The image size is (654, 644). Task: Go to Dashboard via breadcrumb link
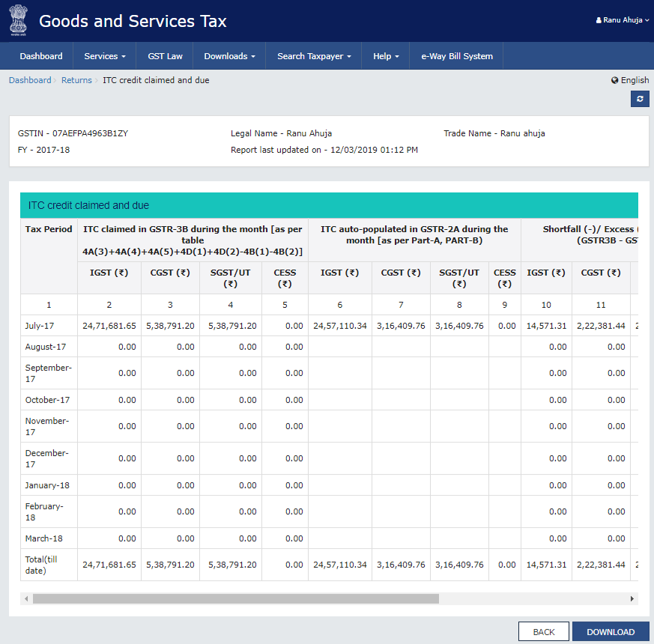tap(30, 80)
